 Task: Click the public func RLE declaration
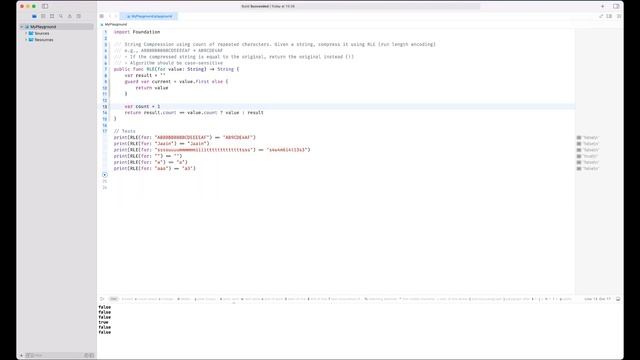[176, 69]
